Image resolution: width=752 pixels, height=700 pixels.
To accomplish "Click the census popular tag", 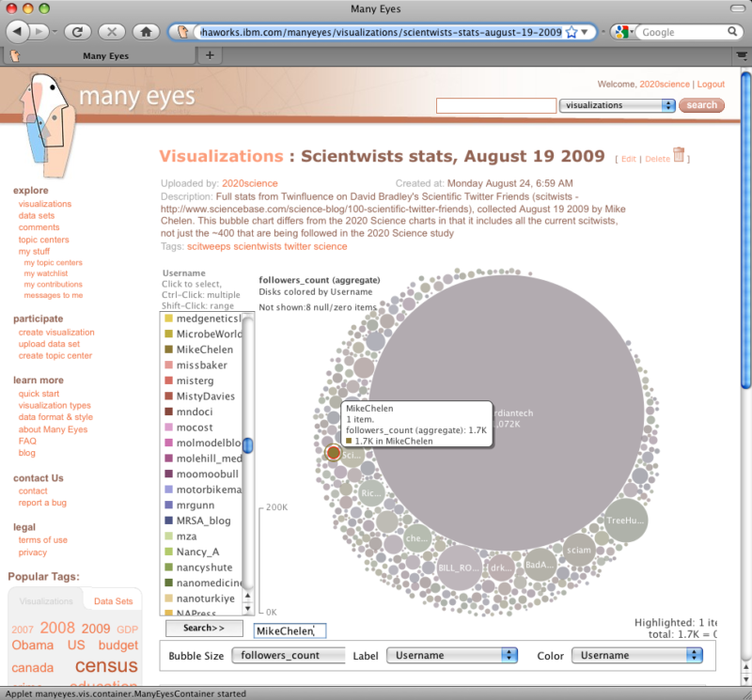I will pos(106,665).
